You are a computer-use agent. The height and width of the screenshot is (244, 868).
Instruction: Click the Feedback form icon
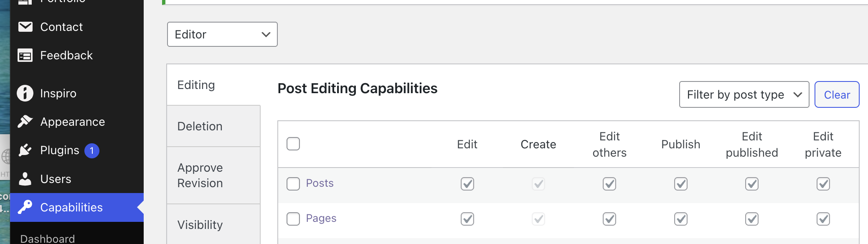(x=25, y=55)
